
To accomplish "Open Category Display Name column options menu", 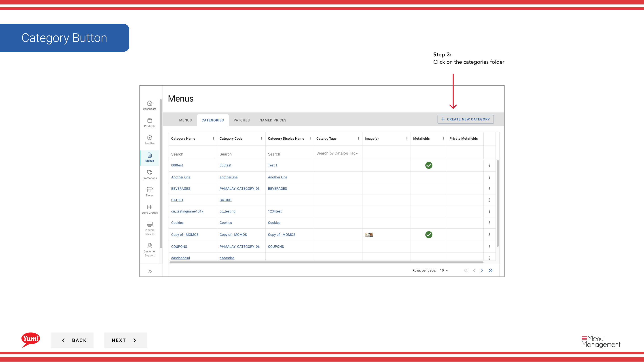I will coord(310,138).
